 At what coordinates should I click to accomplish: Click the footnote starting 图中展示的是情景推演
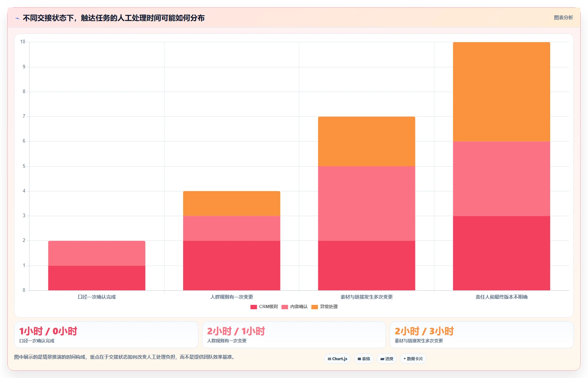[x=125, y=357]
